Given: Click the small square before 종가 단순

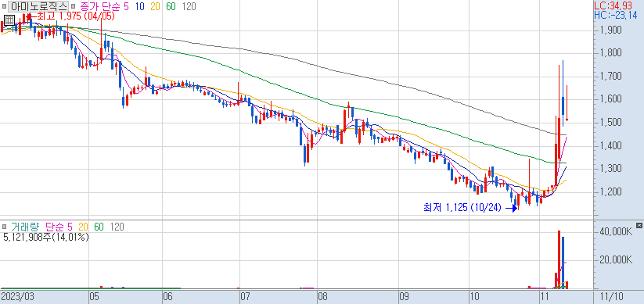Looking at the screenshot, I should 73,6.
